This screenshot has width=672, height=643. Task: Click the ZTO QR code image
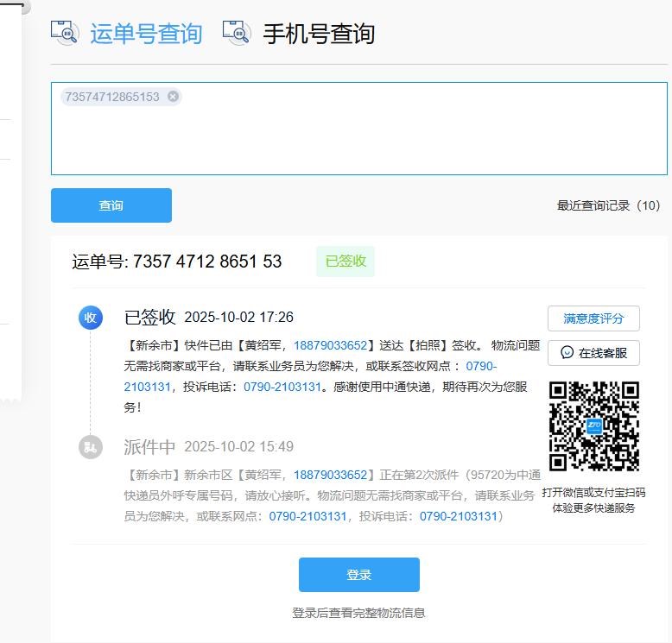tap(594, 426)
